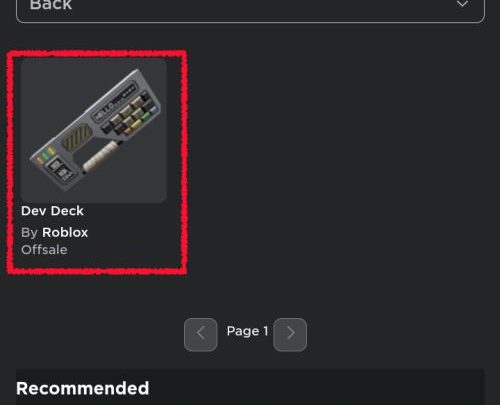Image resolution: width=500 pixels, height=405 pixels.
Task: Click the Recommended section heading
Action: coord(83,388)
